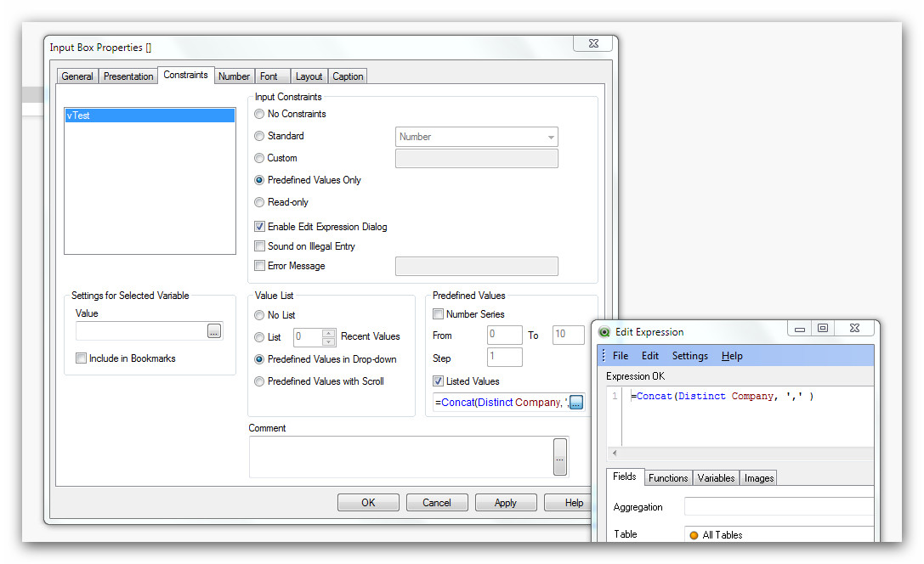The image size is (924, 564).
Task: Close the Edit Expression window
Action: [x=854, y=329]
